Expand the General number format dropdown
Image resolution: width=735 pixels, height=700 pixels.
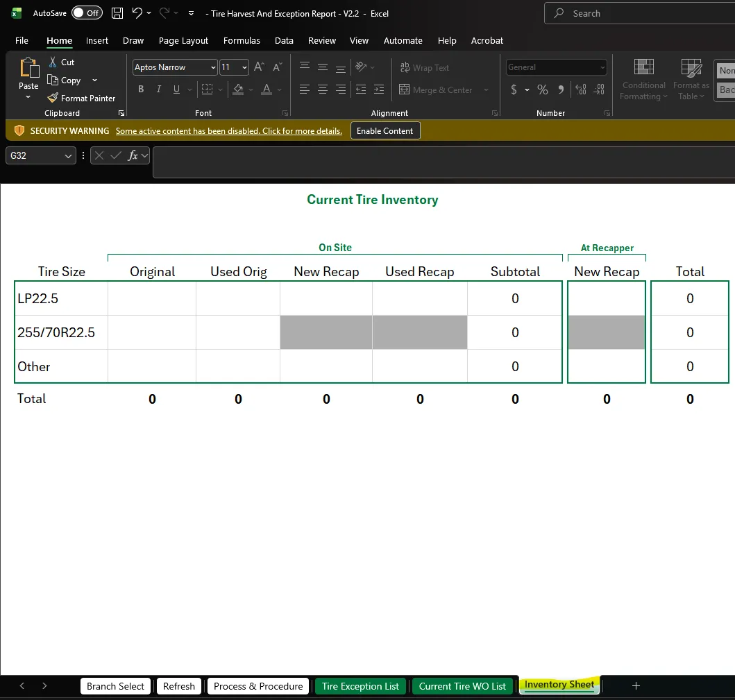click(602, 67)
